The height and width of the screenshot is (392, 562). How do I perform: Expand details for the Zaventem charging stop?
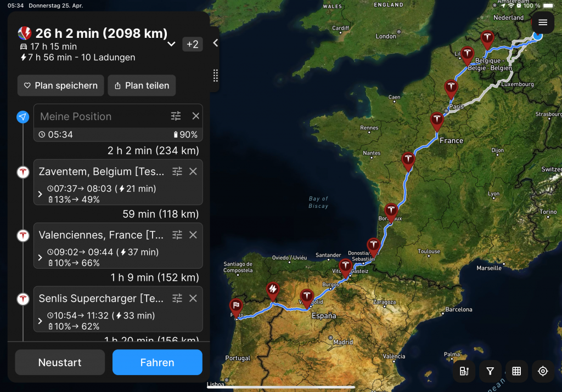[x=40, y=194]
